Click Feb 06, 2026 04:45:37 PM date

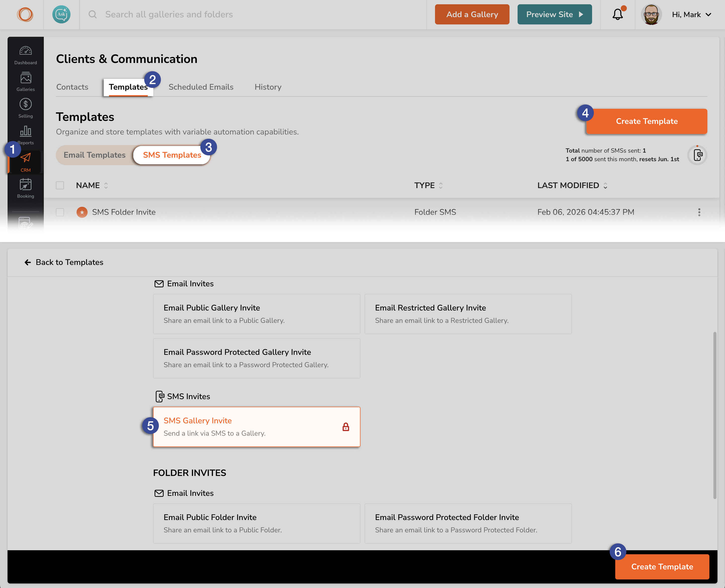(586, 212)
